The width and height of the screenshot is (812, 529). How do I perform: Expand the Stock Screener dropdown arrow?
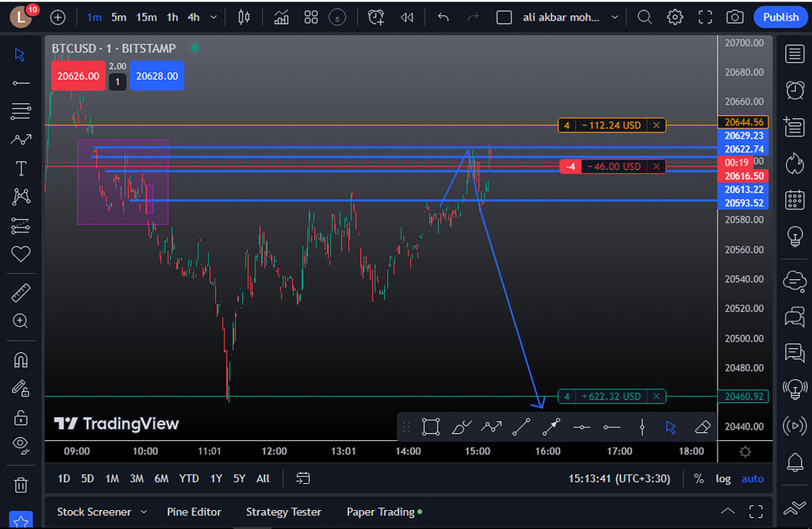144,512
